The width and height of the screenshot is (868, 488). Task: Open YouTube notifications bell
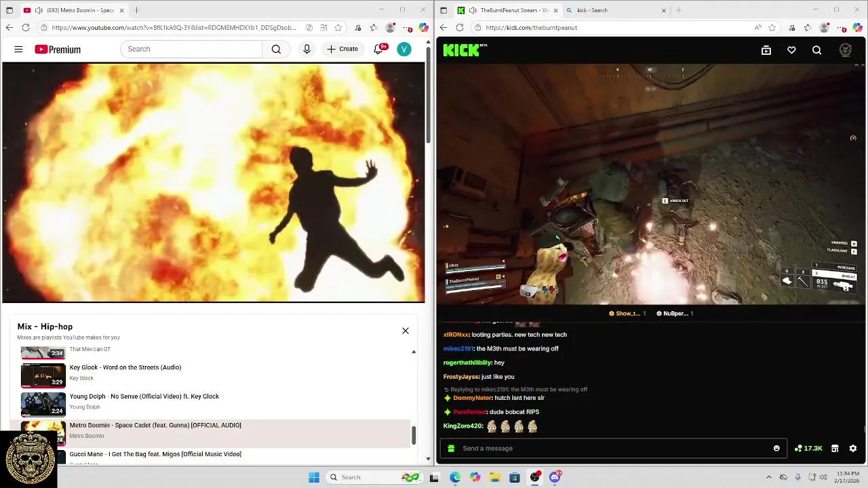(378, 49)
